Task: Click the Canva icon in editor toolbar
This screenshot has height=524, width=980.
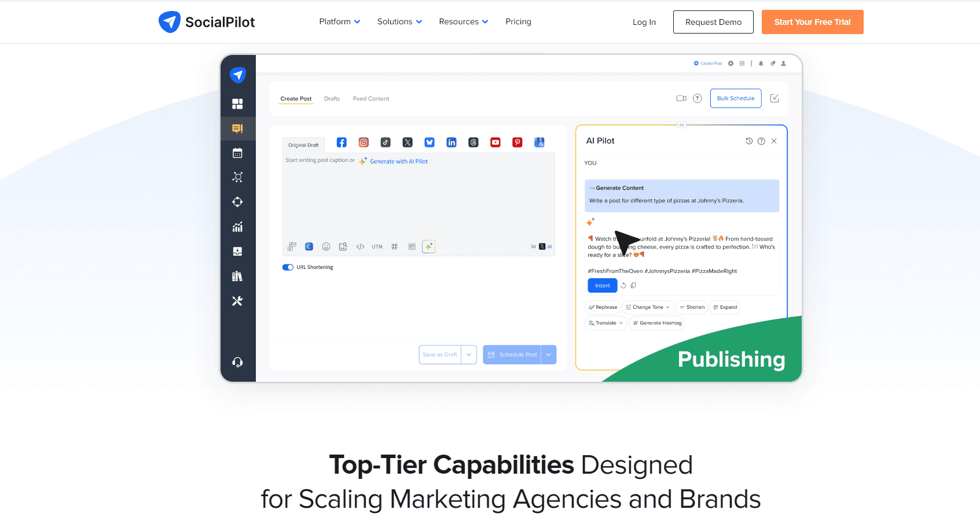Action: [x=309, y=246]
